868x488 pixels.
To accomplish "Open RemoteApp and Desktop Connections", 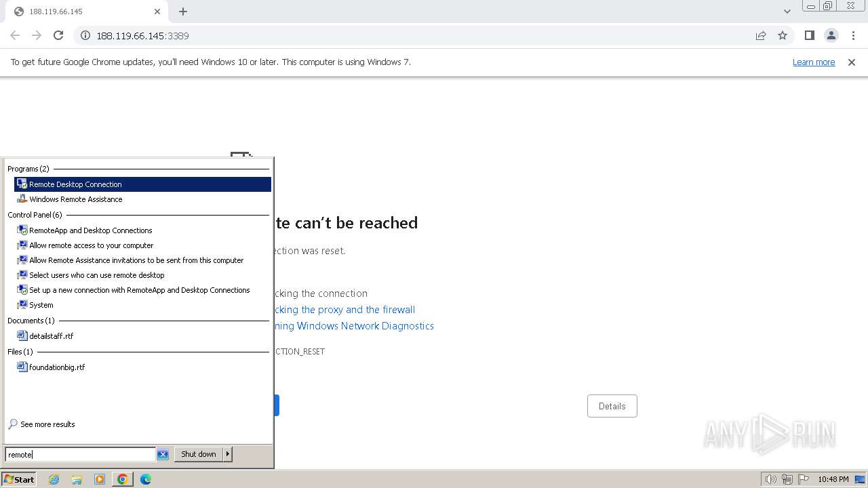I will (142, 230).
